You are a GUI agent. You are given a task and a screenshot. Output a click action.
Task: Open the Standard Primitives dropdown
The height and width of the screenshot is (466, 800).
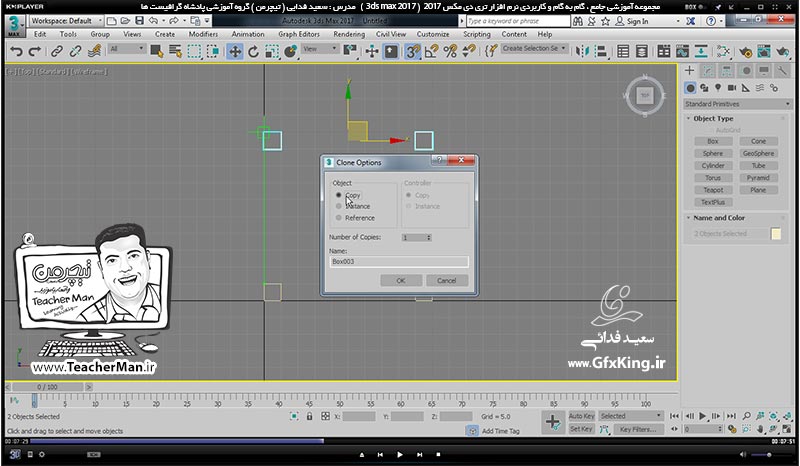pos(737,104)
